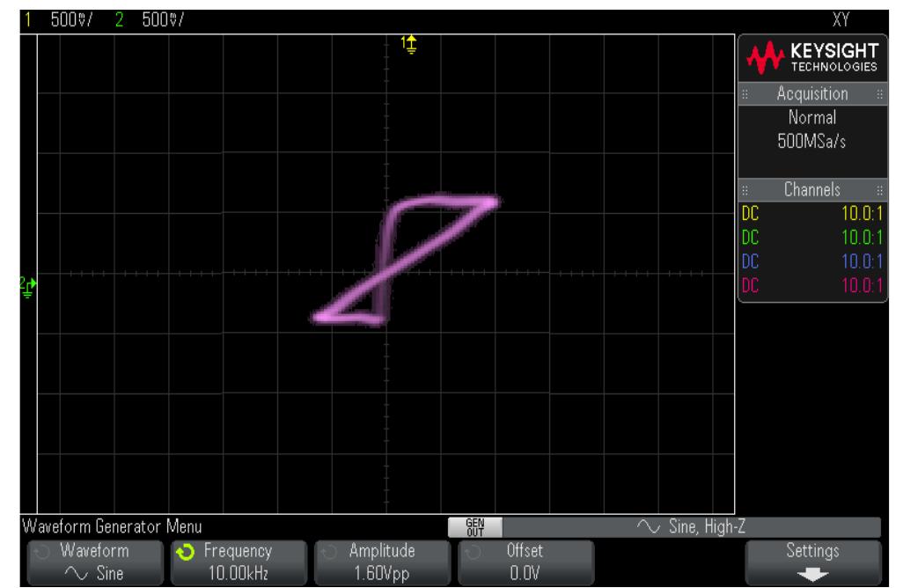
Task: Click the Keysight Technologies logo
Action: [812, 57]
